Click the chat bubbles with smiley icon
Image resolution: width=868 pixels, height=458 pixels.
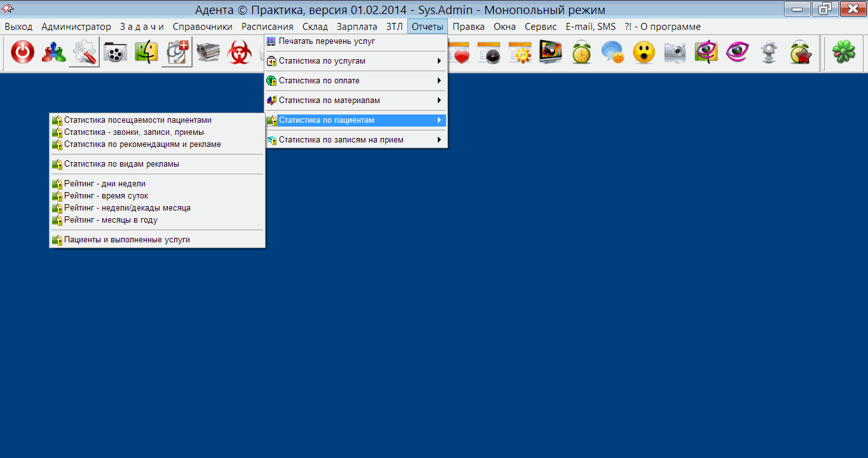click(x=613, y=53)
